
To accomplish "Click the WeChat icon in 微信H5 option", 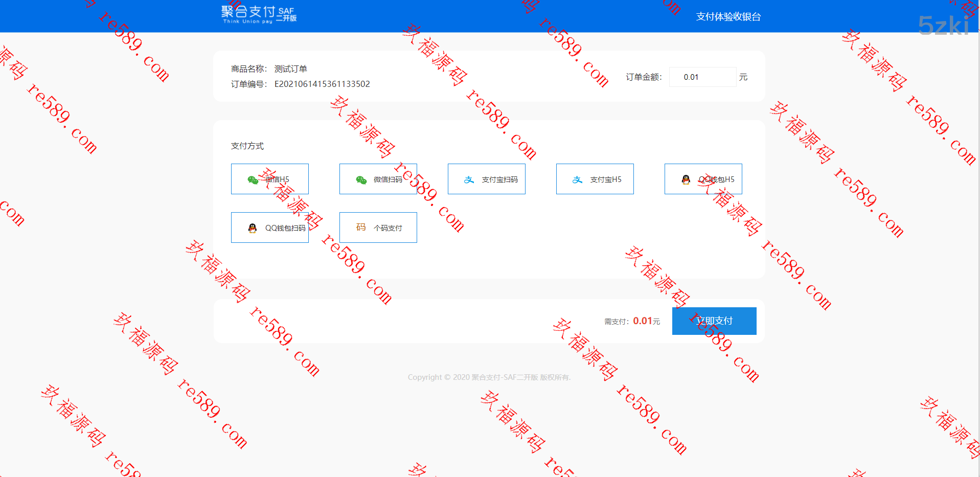I will [253, 180].
